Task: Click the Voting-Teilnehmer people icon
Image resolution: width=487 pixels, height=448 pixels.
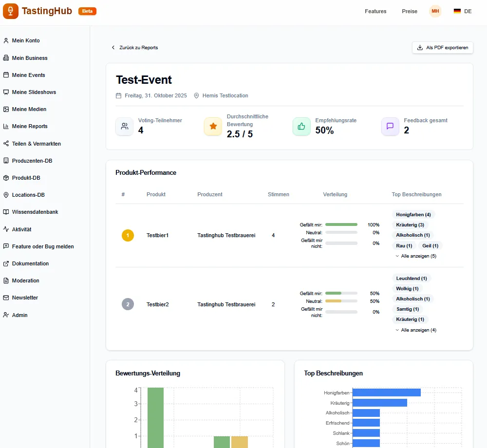Action: click(x=125, y=127)
